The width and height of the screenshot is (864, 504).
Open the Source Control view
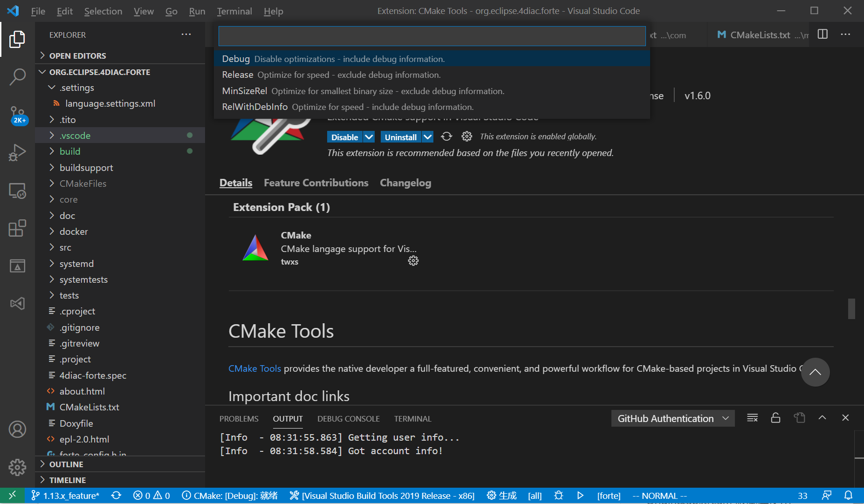coord(17,114)
